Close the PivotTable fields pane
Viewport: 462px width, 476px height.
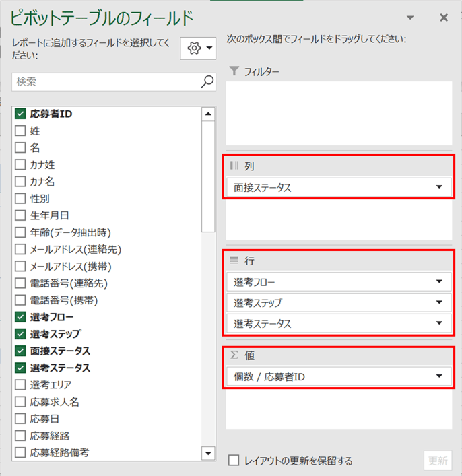pos(444,18)
